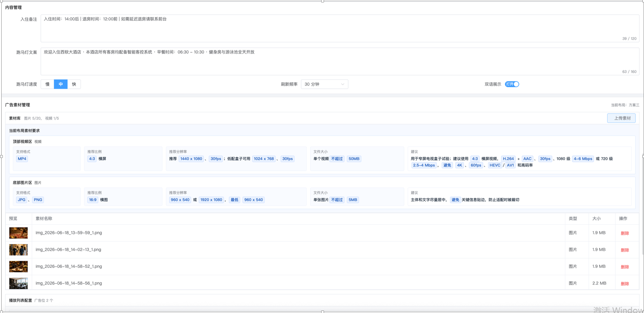Set marquee speed to 慢
The image size is (644, 313).
coord(47,84)
